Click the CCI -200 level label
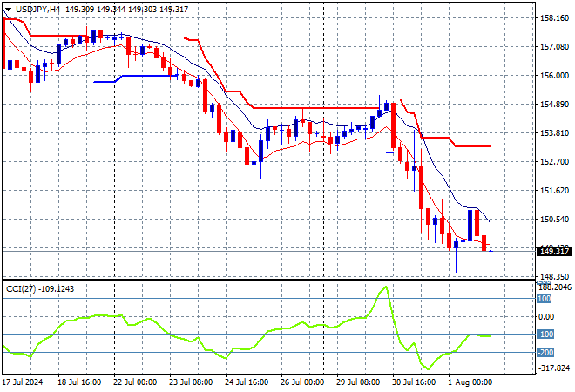 (546, 353)
